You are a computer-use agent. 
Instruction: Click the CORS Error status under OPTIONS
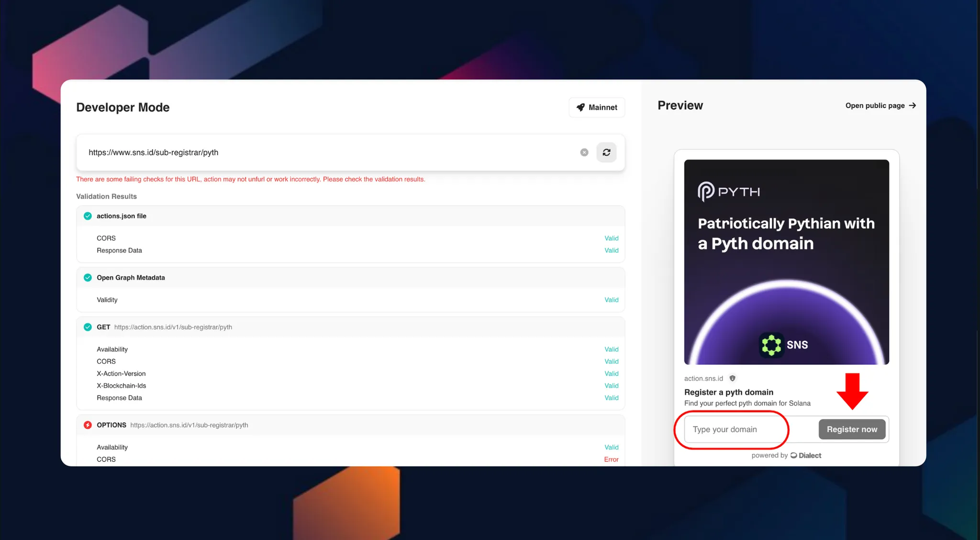[x=611, y=459]
